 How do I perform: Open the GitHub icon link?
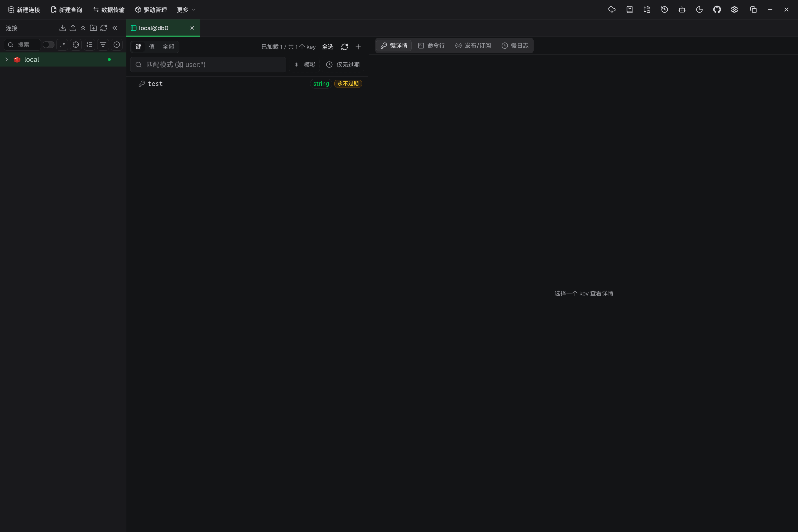[717, 10]
